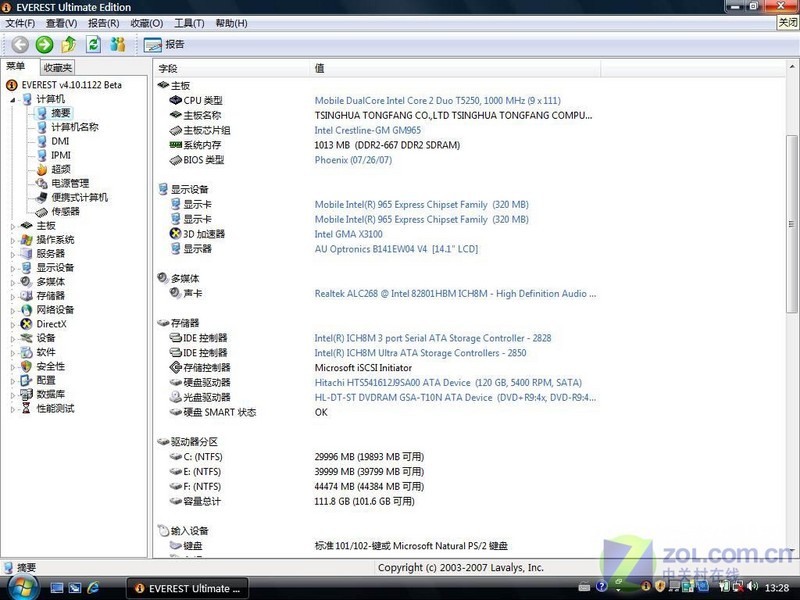Open the Windows Start orb
Viewport: 800px width, 600px height.
coord(24,587)
